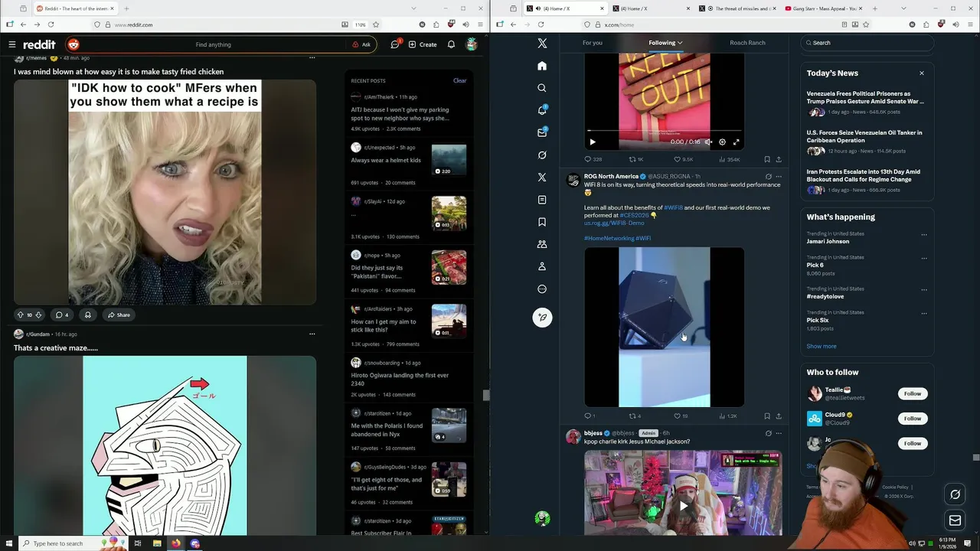Click Show more under What's happening
980x551 pixels.
pos(822,346)
